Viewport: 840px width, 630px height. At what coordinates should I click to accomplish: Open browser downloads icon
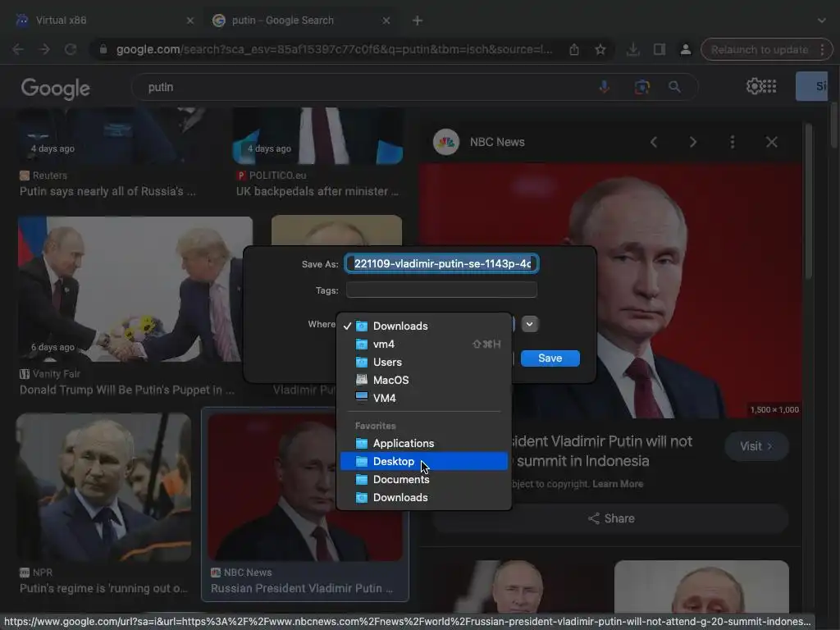[x=632, y=49]
